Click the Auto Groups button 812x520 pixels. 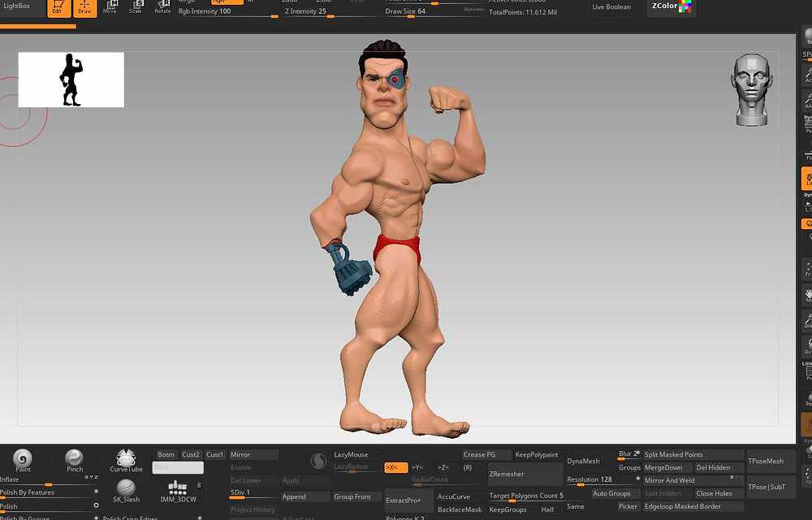[616, 493]
